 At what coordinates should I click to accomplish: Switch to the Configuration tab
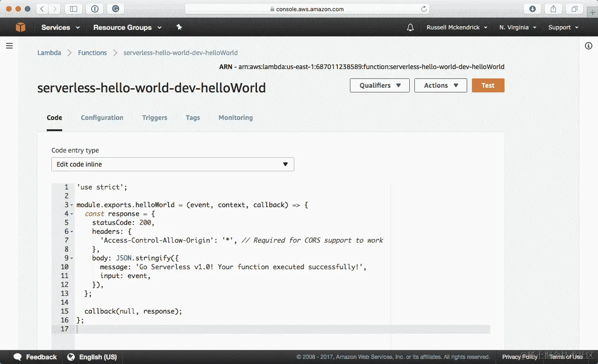pos(102,118)
